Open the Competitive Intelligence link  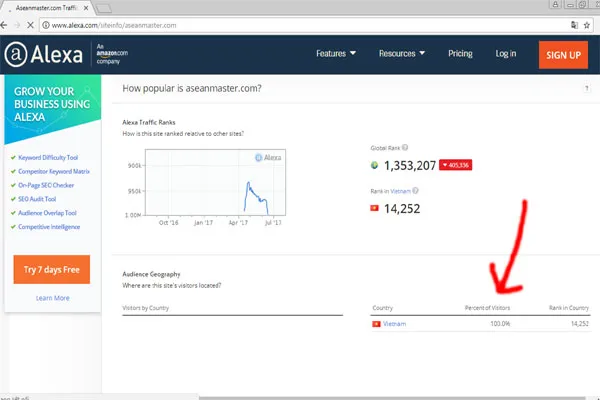click(x=49, y=227)
